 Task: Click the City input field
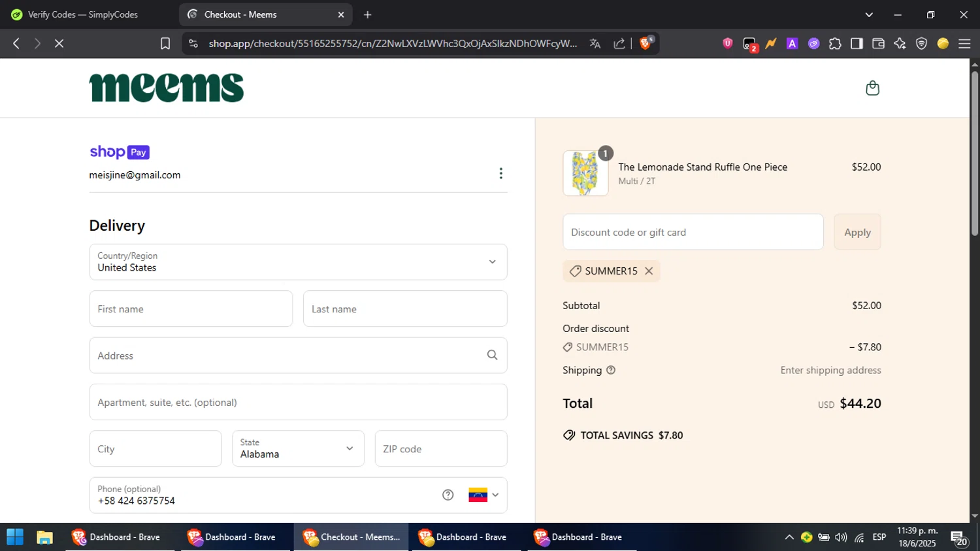[x=155, y=448]
